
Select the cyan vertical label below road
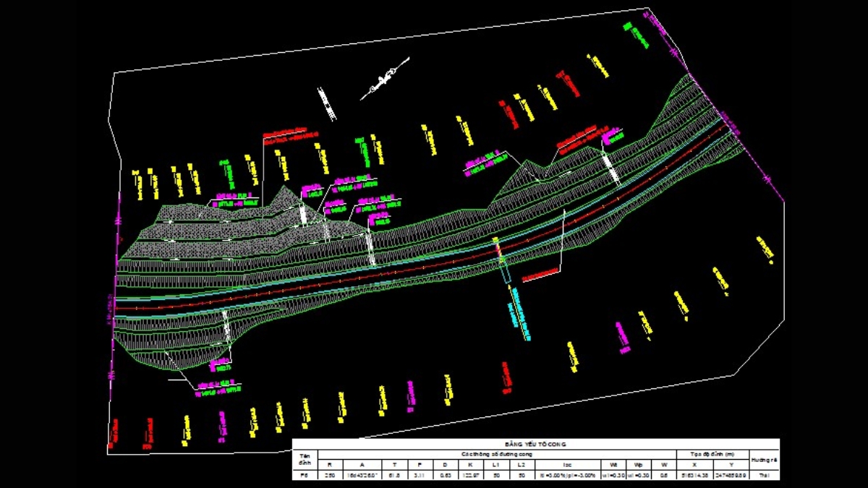pos(521,311)
